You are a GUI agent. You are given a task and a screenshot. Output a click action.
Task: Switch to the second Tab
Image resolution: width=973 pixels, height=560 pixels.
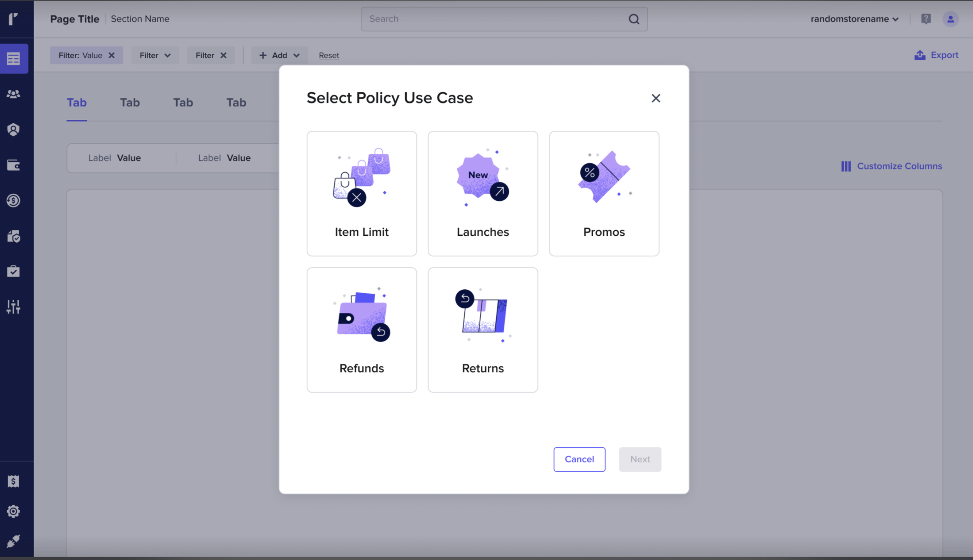click(x=130, y=103)
